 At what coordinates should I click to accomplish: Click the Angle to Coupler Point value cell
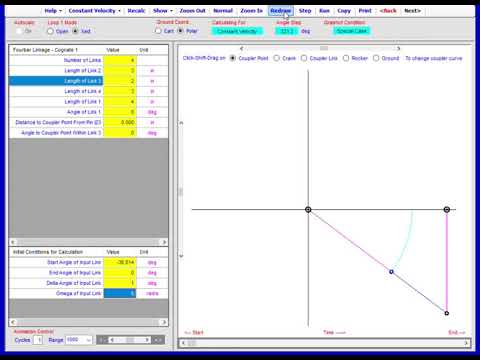tap(120, 132)
